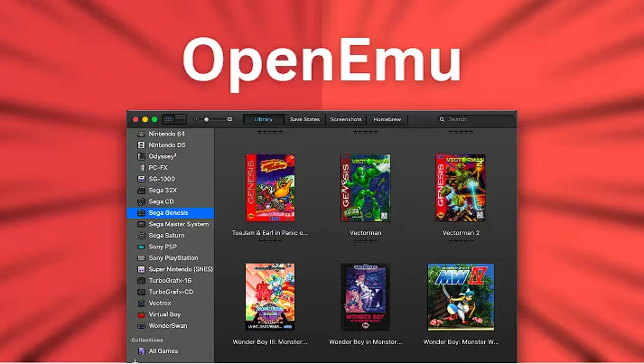Click the Odyssey² console icon
Image resolution: width=644 pixels, height=364 pixels.
tap(141, 156)
